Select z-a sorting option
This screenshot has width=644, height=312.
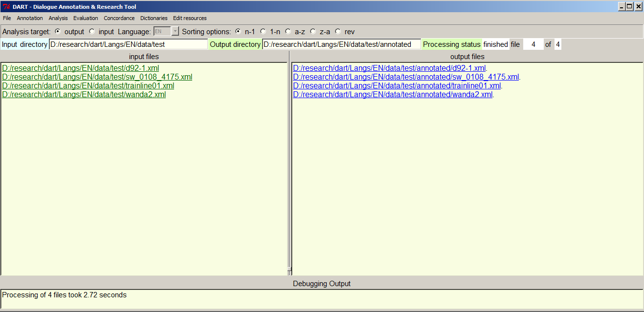(313, 32)
